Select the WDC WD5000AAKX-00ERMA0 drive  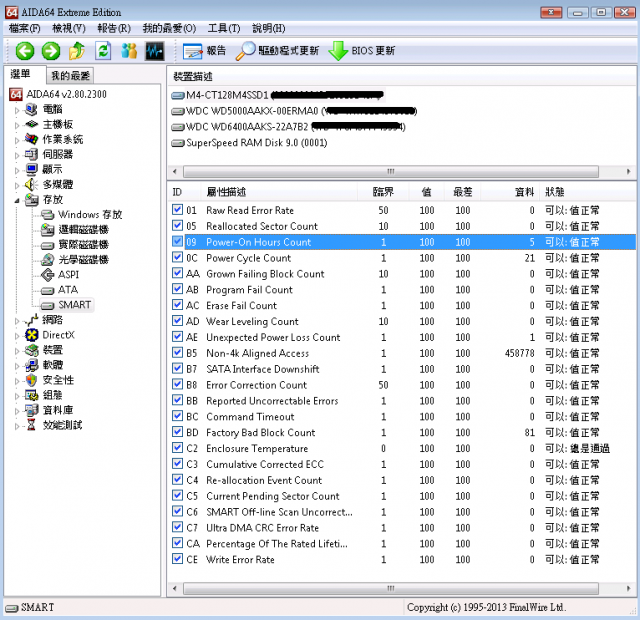294,111
